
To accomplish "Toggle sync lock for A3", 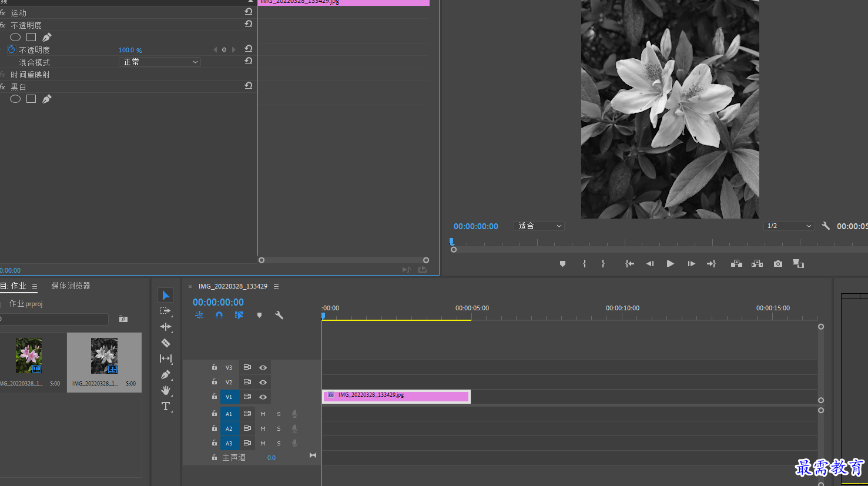I will pyautogui.click(x=247, y=443).
